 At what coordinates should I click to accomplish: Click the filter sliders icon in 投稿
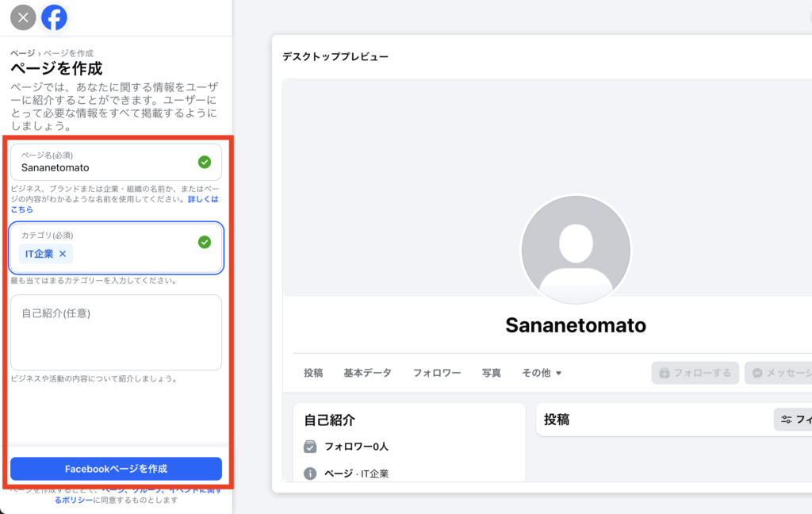786,420
